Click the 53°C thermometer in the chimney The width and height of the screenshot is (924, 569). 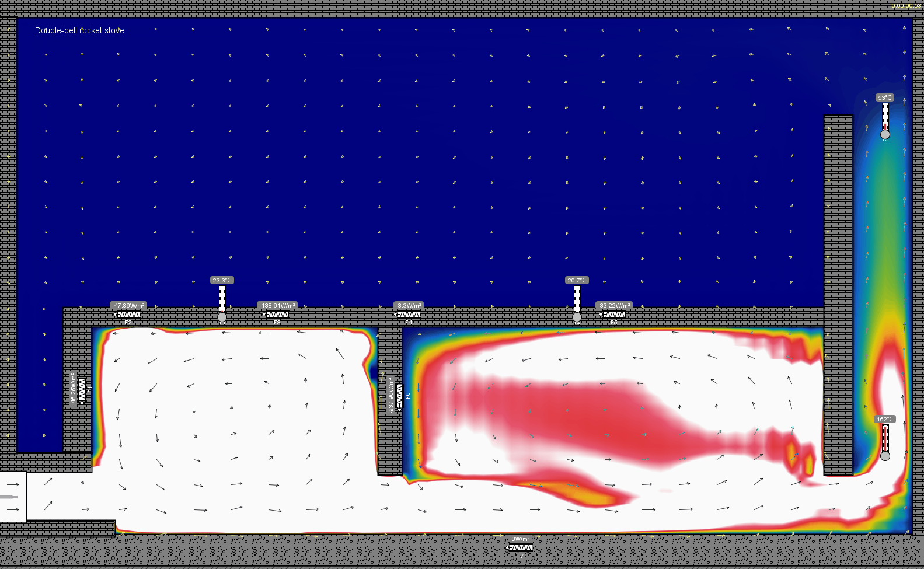click(885, 119)
